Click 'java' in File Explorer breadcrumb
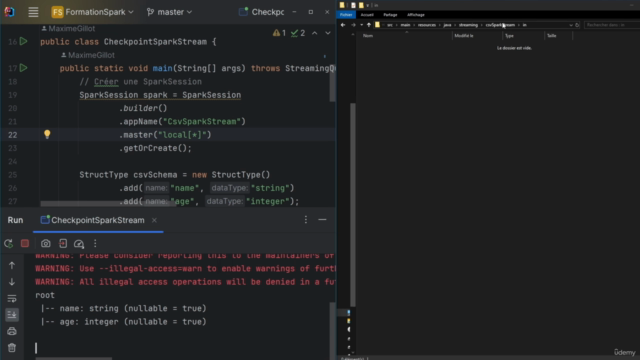The width and height of the screenshot is (640, 360). [447, 25]
